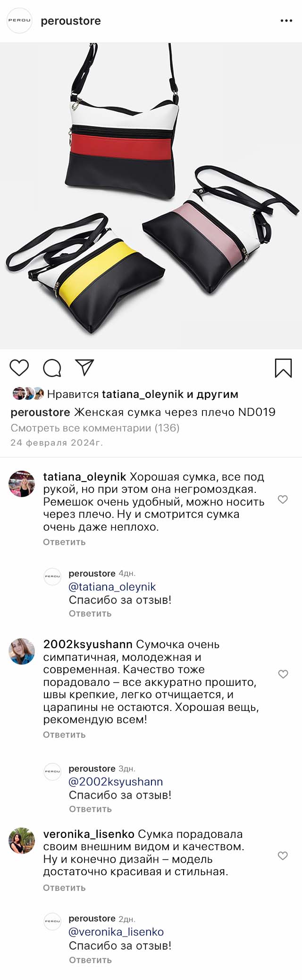
Task: Open veronika_lisenko's profile avatar
Action: click(x=22, y=841)
